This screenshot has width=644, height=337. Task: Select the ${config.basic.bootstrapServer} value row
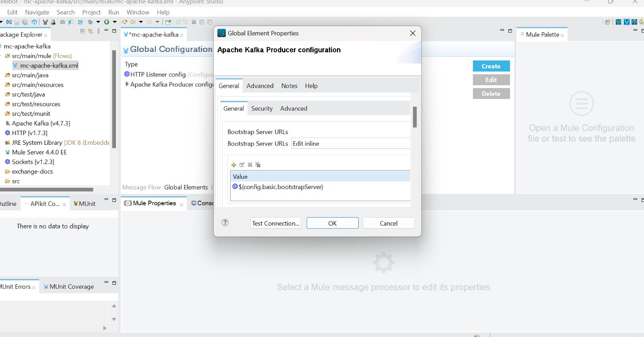tap(281, 187)
